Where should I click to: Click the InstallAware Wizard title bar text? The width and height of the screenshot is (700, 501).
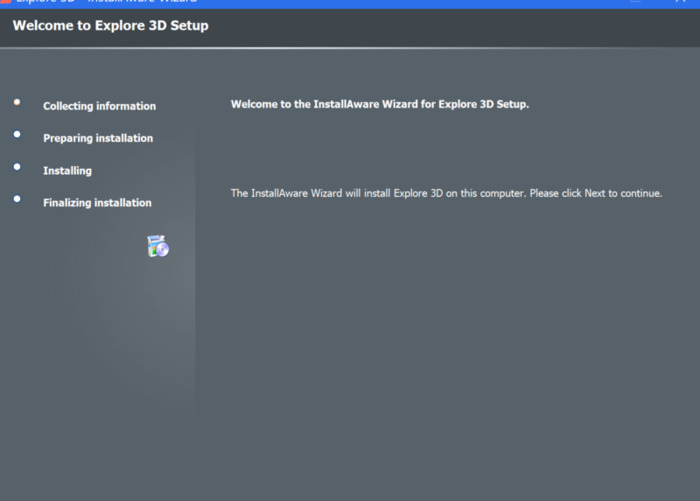107,1
